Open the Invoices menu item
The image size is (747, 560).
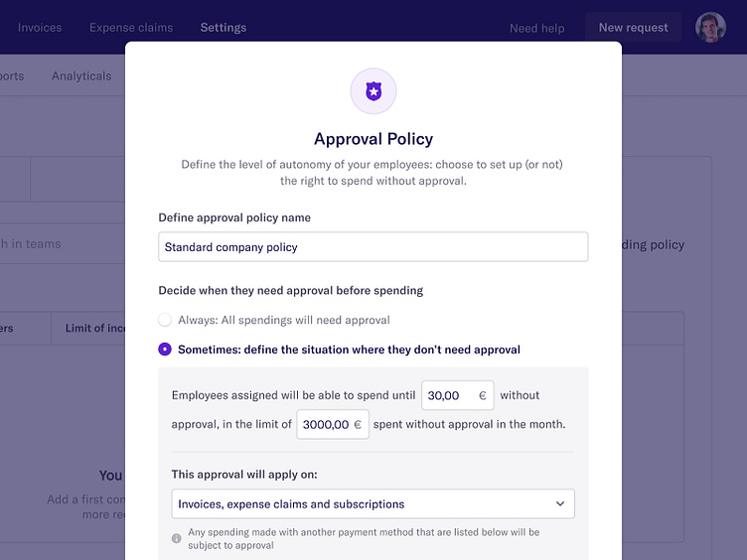coord(40,28)
